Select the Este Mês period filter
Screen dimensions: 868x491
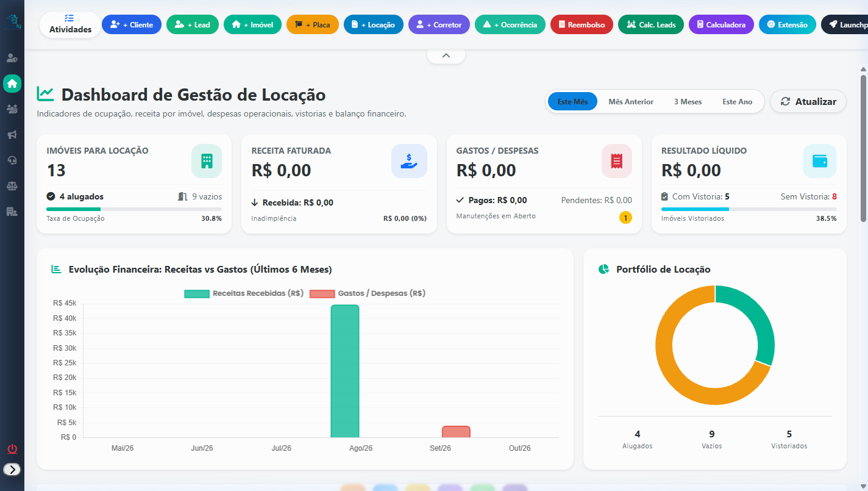pos(572,101)
